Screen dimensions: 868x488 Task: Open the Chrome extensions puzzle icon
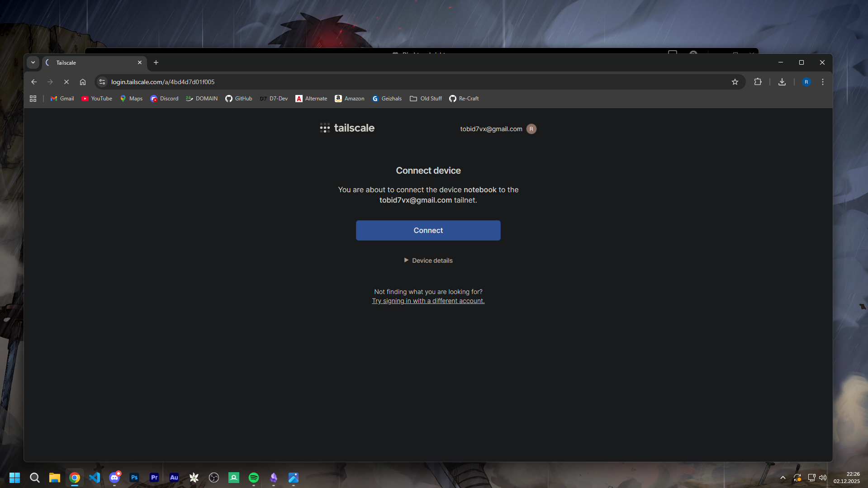point(758,82)
